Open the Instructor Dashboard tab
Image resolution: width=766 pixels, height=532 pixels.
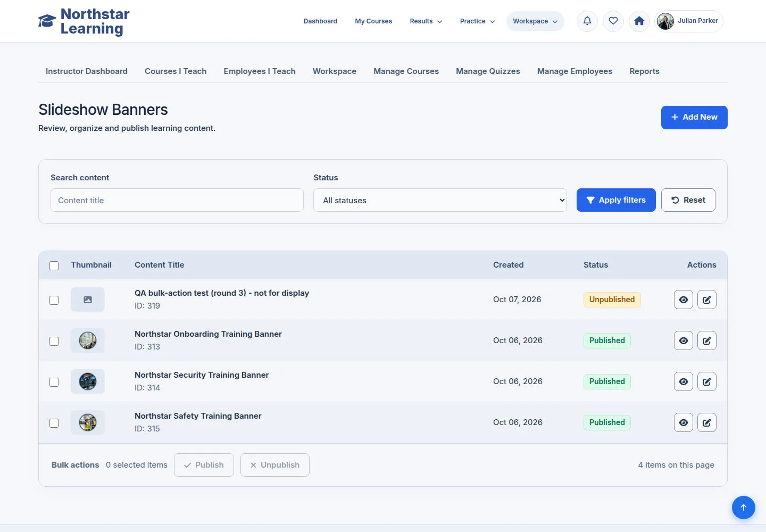point(87,71)
